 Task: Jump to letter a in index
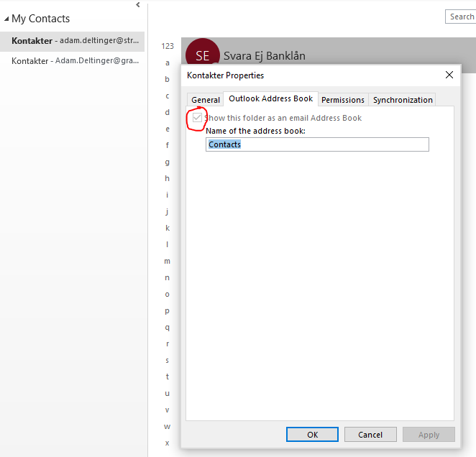coord(168,63)
